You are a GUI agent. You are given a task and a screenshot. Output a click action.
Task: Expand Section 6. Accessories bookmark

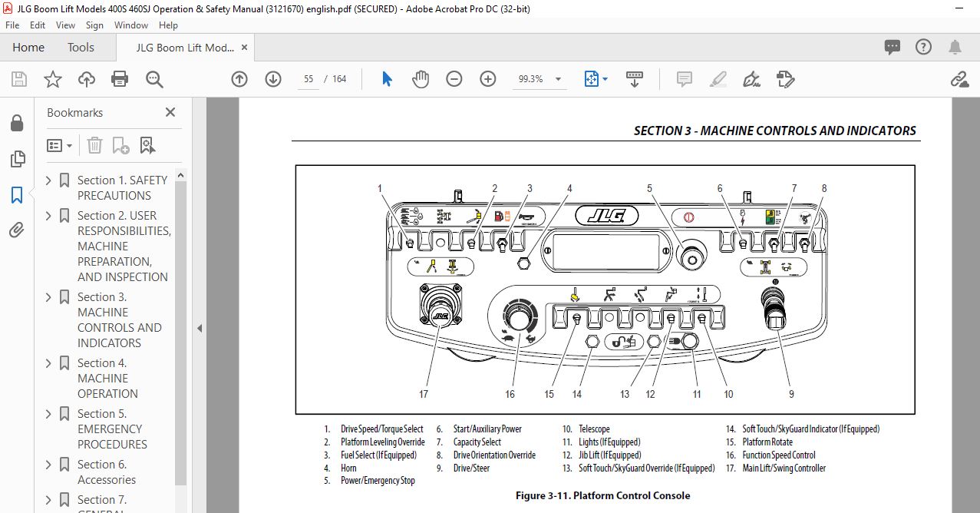pyautogui.click(x=49, y=465)
